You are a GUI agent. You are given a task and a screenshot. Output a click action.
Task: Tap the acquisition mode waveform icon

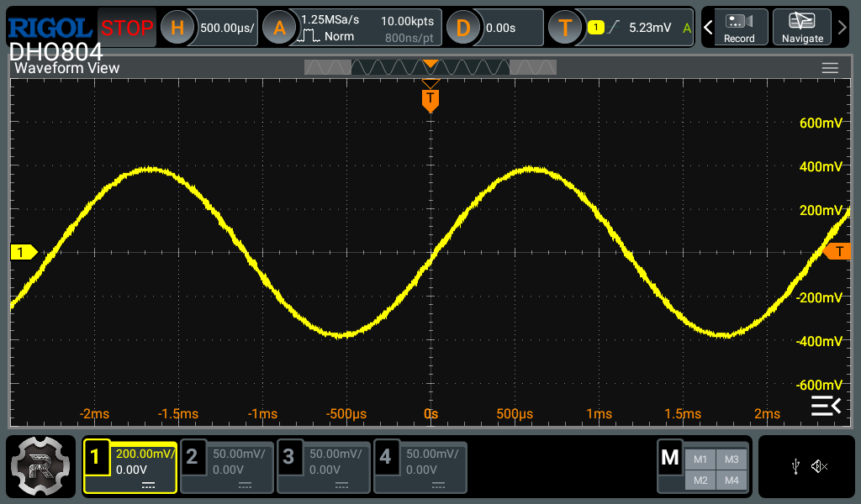click(309, 36)
